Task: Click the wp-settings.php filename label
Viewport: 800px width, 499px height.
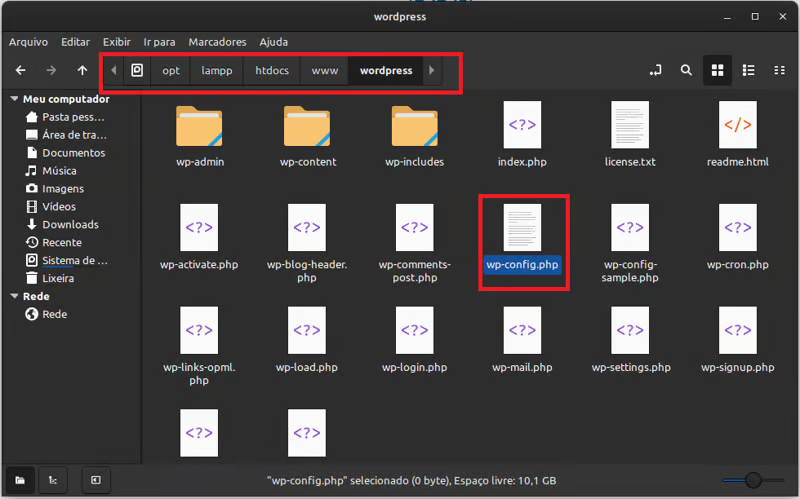Action: coord(631,367)
